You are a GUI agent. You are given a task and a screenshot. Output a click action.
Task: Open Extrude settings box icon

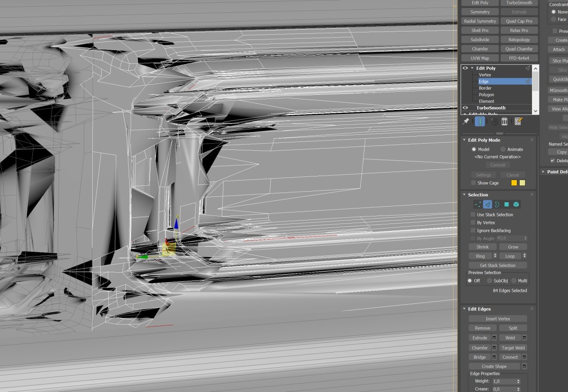pos(494,338)
